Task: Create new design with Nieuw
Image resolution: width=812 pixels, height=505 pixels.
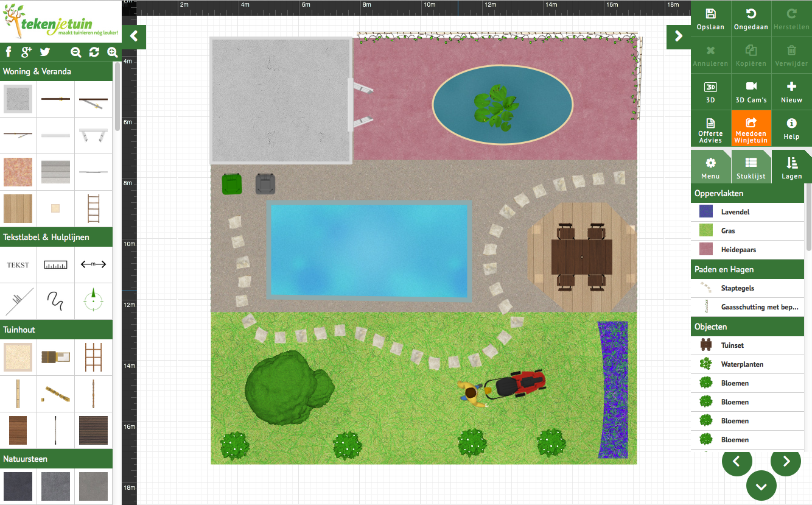Action: tap(791, 91)
